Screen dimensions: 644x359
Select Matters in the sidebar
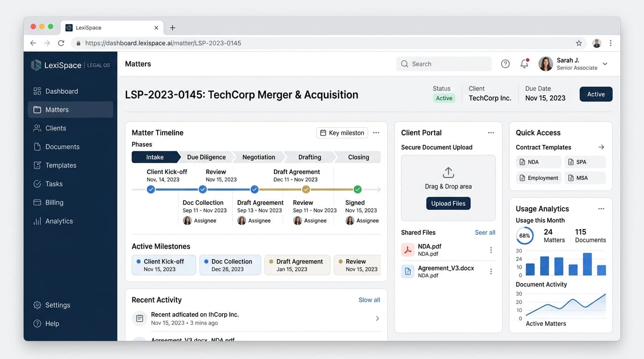pyautogui.click(x=70, y=109)
